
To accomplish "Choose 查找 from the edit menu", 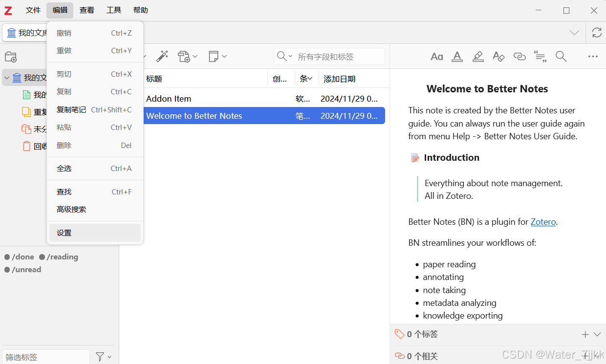I will pos(95,192).
